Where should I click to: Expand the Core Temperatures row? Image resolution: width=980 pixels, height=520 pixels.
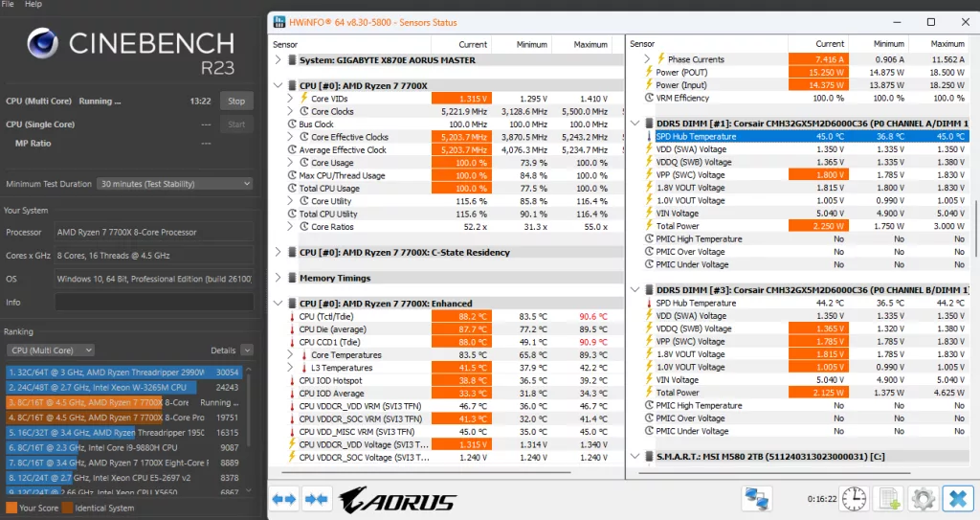(x=290, y=354)
